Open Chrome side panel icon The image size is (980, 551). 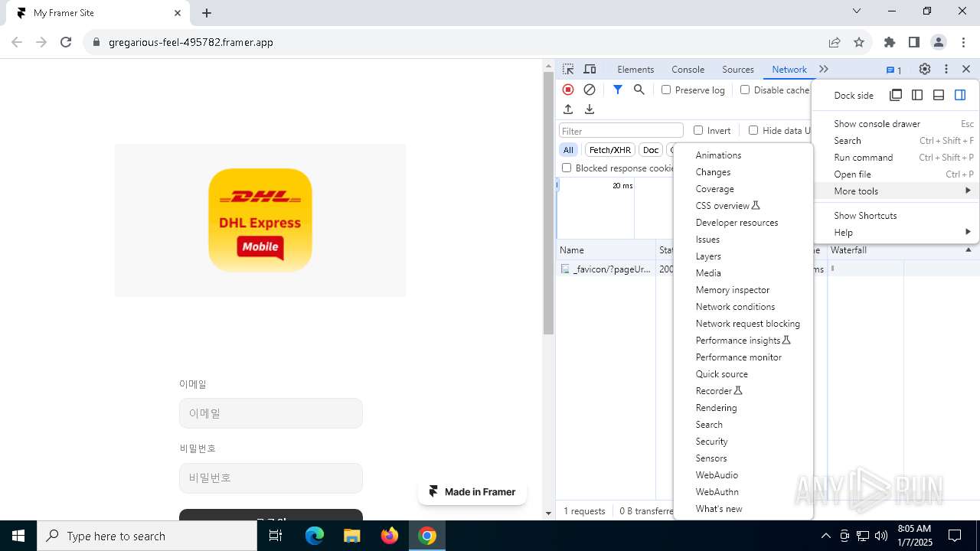tap(914, 42)
